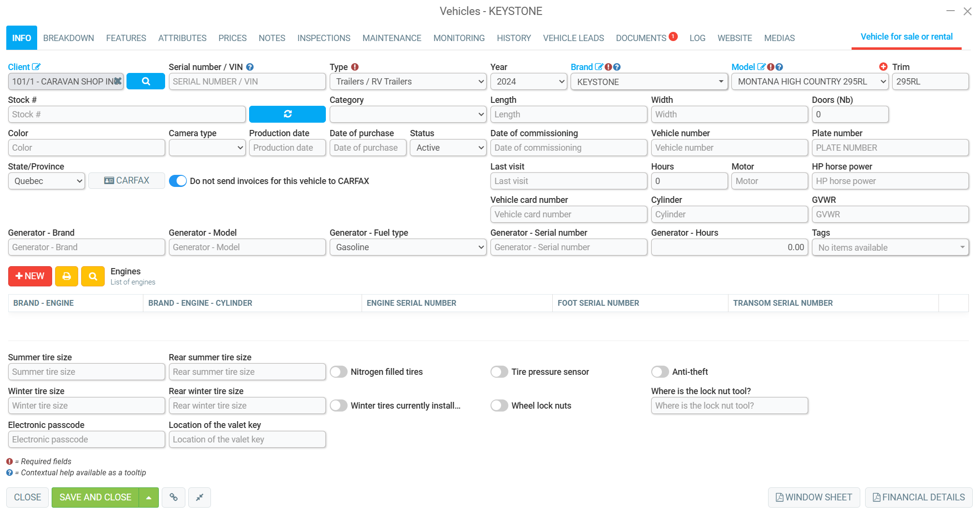Open the help icon beside Model
The height and width of the screenshot is (512, 980).
point(779,67)
